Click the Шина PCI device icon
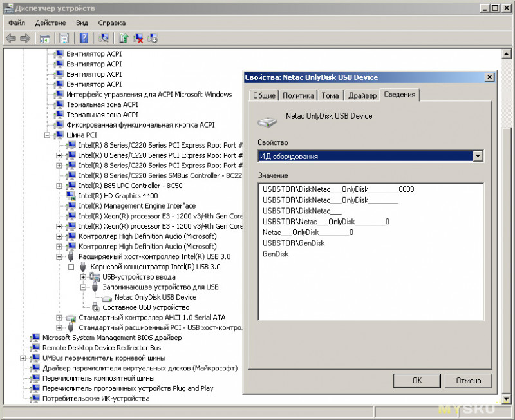Viewport: 515px width, 420px height. coord(59,135)
